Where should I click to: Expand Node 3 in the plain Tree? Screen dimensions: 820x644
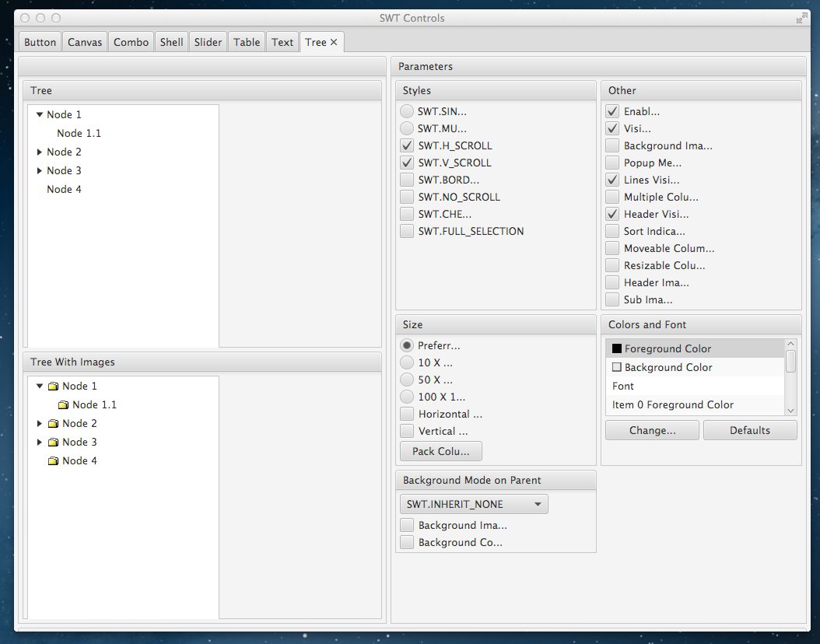click(x=40, y=170)
